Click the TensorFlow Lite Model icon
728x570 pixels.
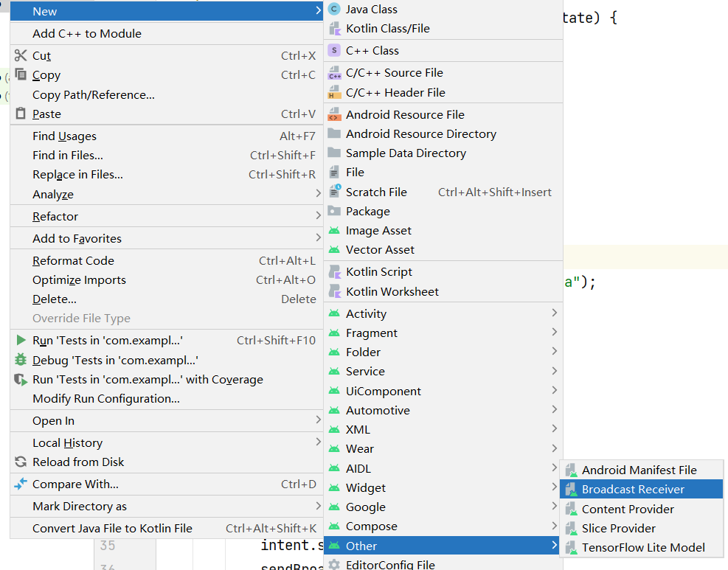571,548
